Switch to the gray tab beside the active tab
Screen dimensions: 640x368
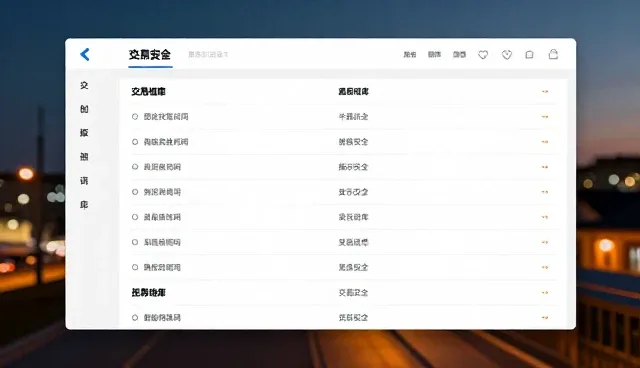click(x=208, y=54)
